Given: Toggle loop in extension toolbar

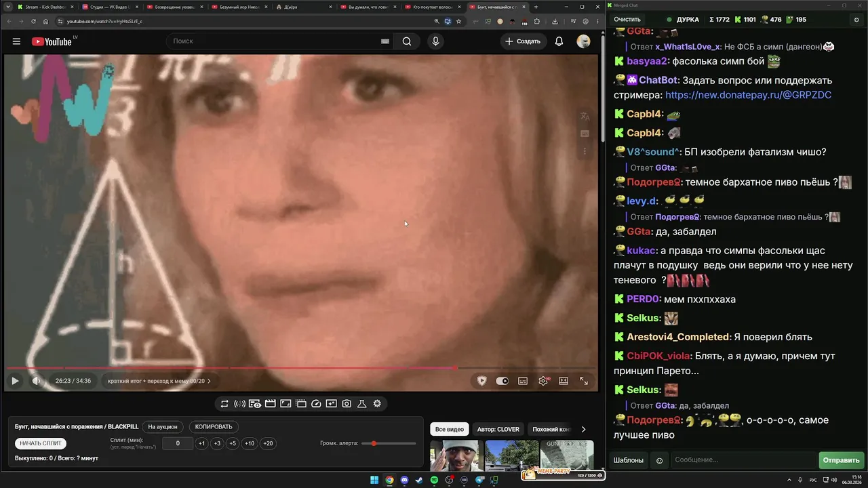Looking at the screenshot, I should 224,404.
